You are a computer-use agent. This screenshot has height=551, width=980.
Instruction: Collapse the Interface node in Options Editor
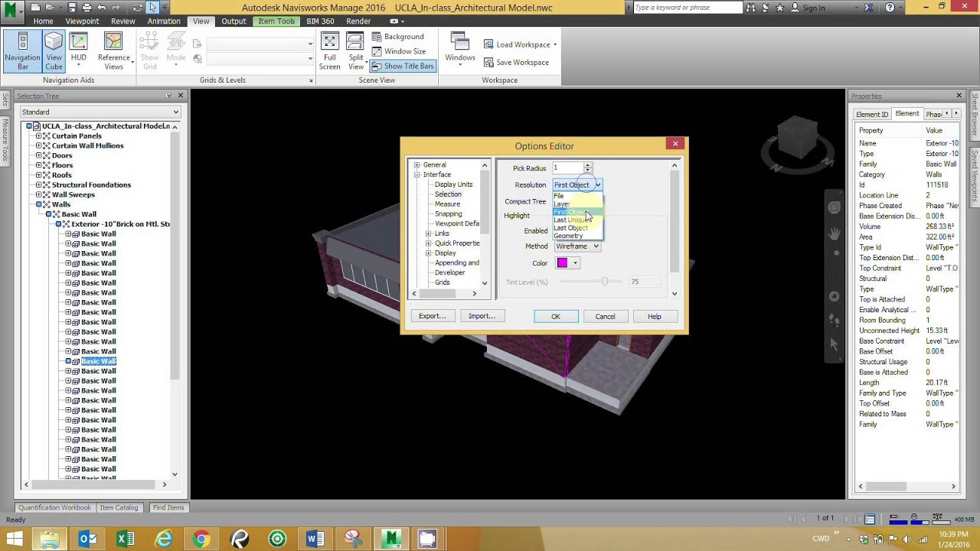pyautogui.click(x=417, y=174)
